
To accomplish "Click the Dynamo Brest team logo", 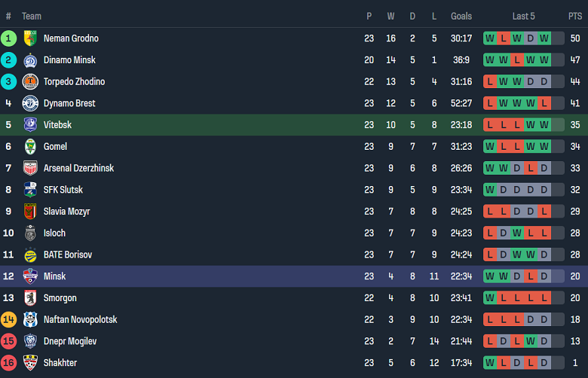I will [30, 103].
